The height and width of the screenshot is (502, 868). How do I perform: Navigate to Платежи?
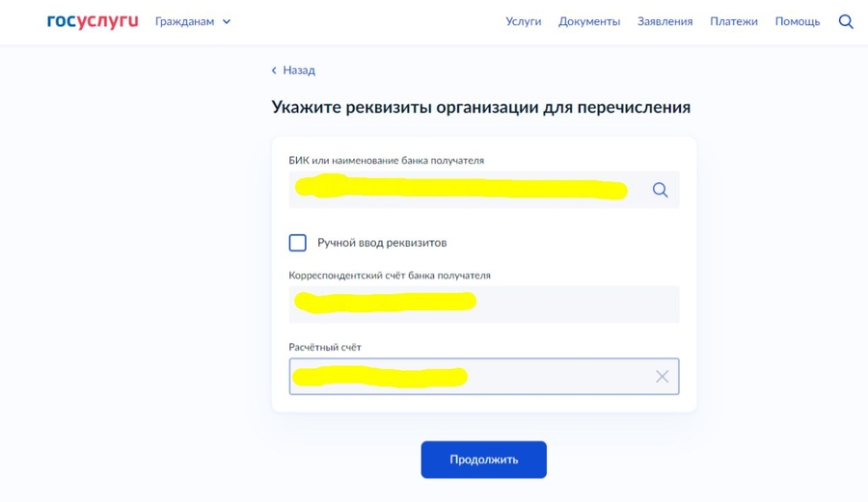(734, 21)
